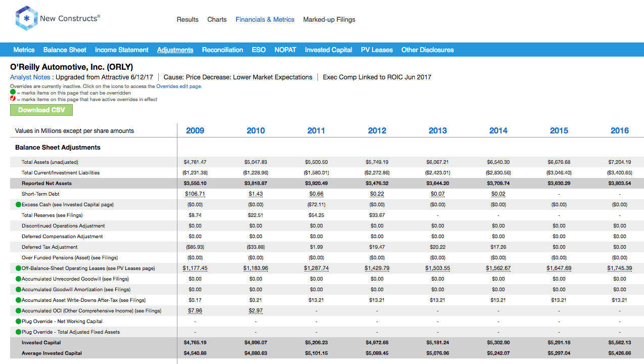This screenshot has width=644, height=364.
Task: Click override icon for Off-Balance-Sheet Operating Leases
Action: 19,268
